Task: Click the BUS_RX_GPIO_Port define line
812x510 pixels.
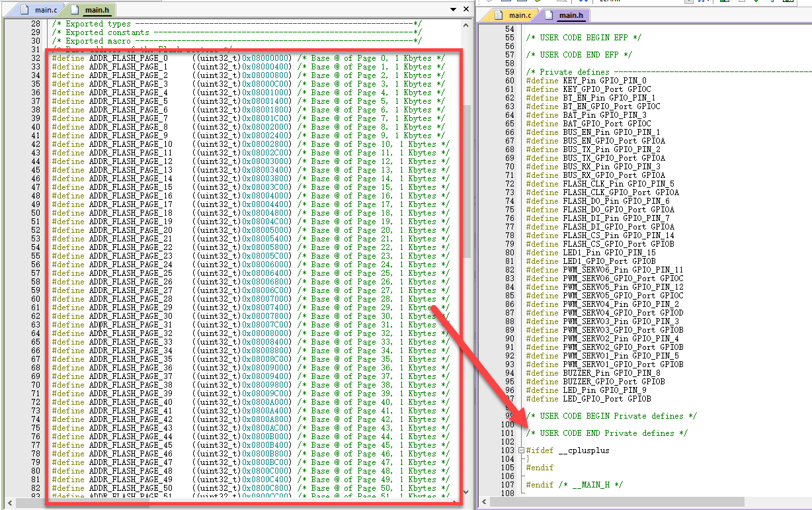Action: pos(596,175)
